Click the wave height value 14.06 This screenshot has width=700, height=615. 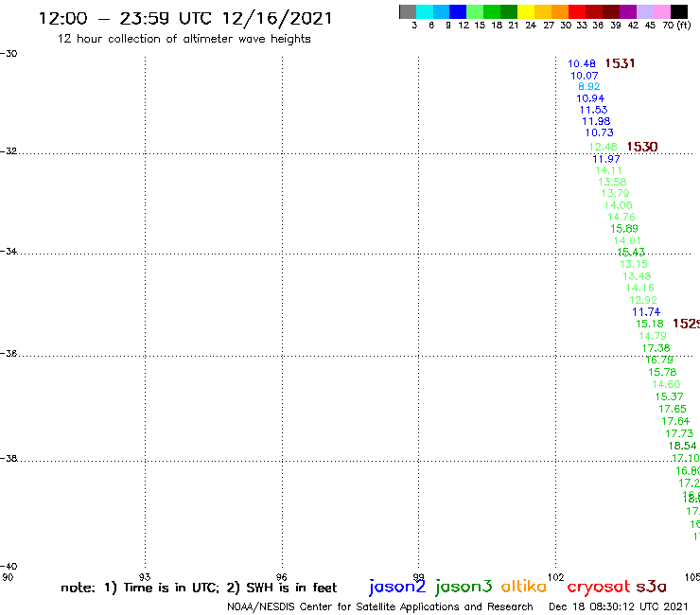pyautogui.click(x=619, y=205)
